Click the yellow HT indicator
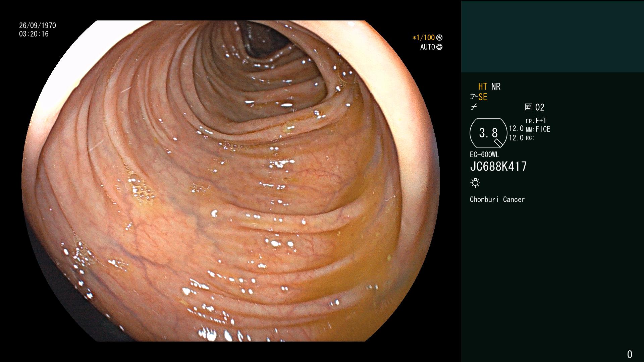Viewport: 644px width, 362px height. point(483,86)
